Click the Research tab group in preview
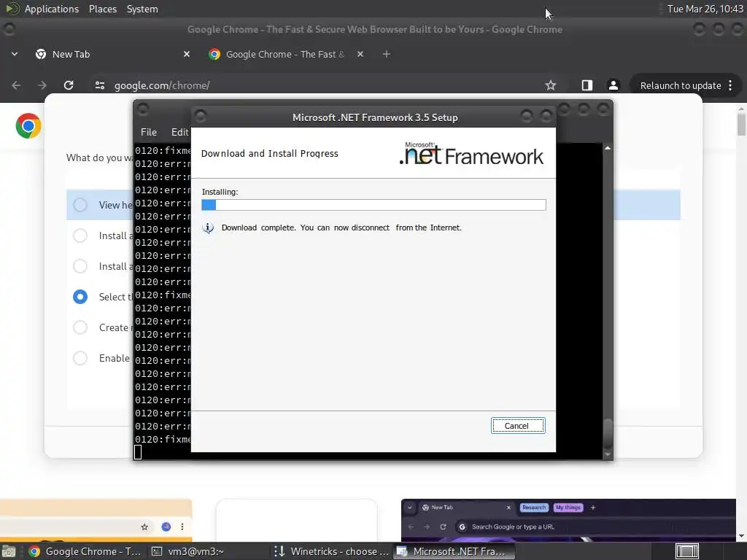Viewport: 747px width, 560px height. tap(534, 507)
